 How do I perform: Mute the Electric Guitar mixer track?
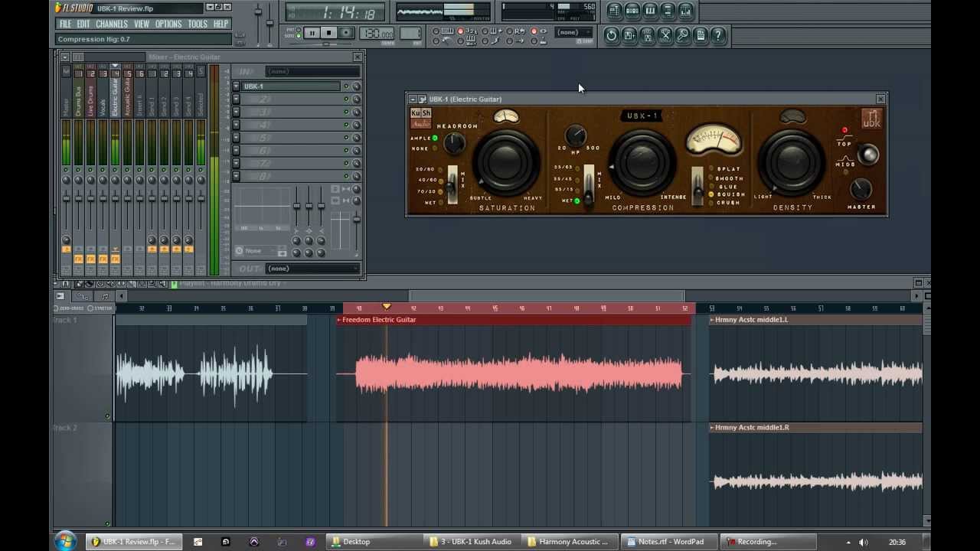tap(115, 170)
